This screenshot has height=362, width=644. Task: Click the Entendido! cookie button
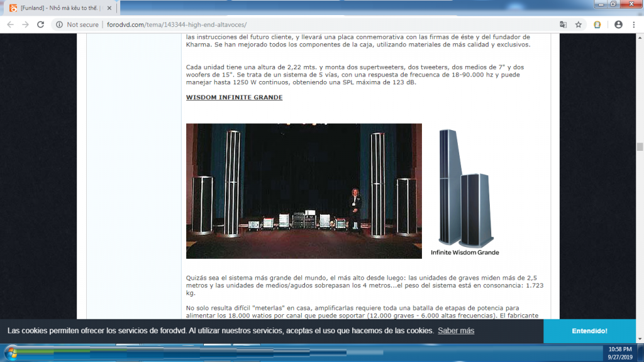tap(589, 331)
